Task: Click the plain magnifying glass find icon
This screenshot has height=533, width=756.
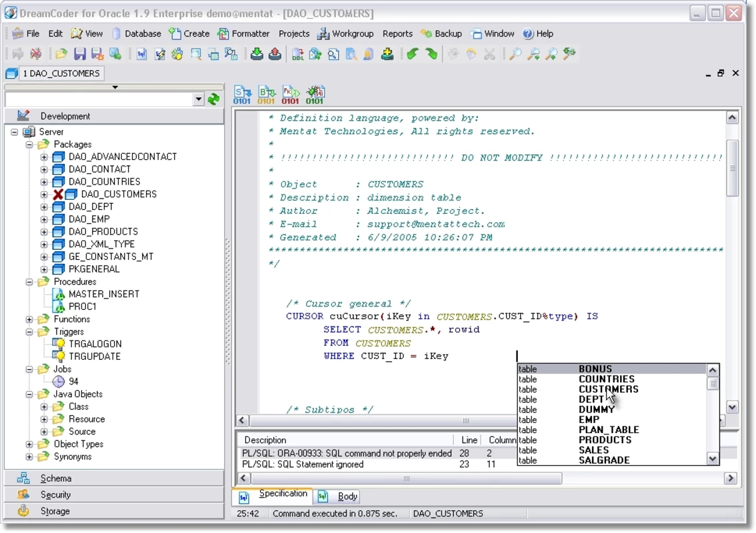Action: (515, 54)
